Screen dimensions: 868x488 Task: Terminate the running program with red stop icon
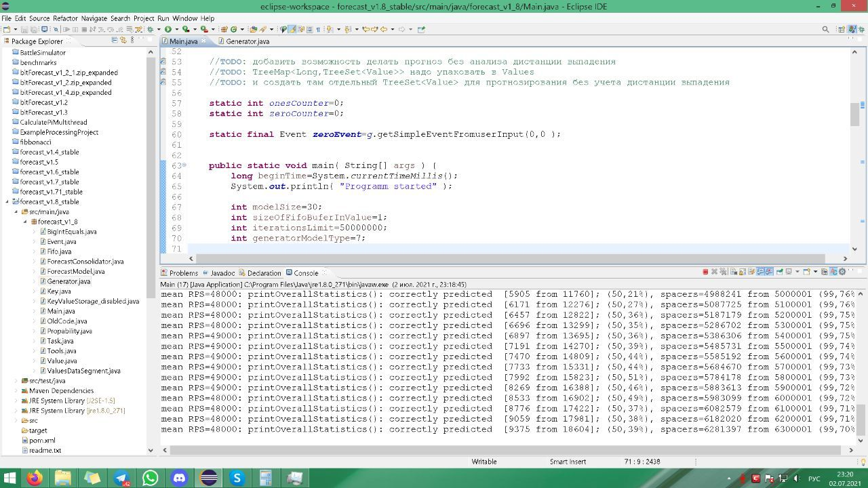(x=705, y=272)
